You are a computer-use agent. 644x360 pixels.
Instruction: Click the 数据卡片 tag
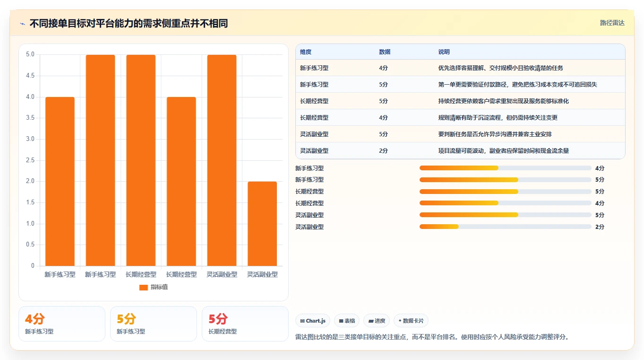point(411,321)
